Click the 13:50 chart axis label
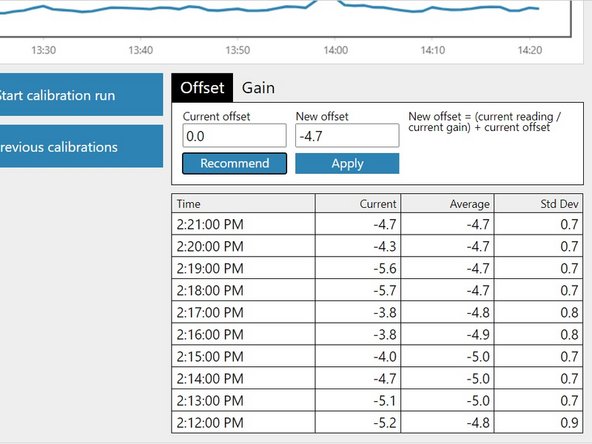The width and height of the screenshot is (592, 444). [x=237, y=50]
